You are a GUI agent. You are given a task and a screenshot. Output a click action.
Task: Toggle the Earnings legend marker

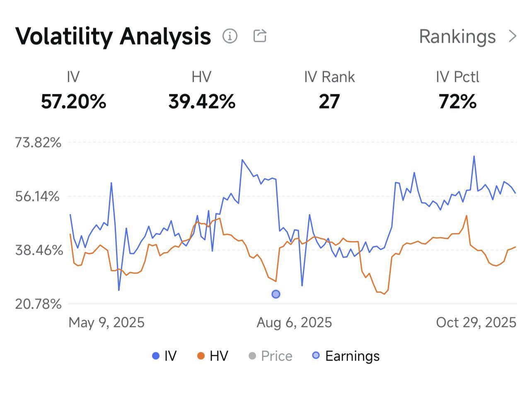click(346, 356)
